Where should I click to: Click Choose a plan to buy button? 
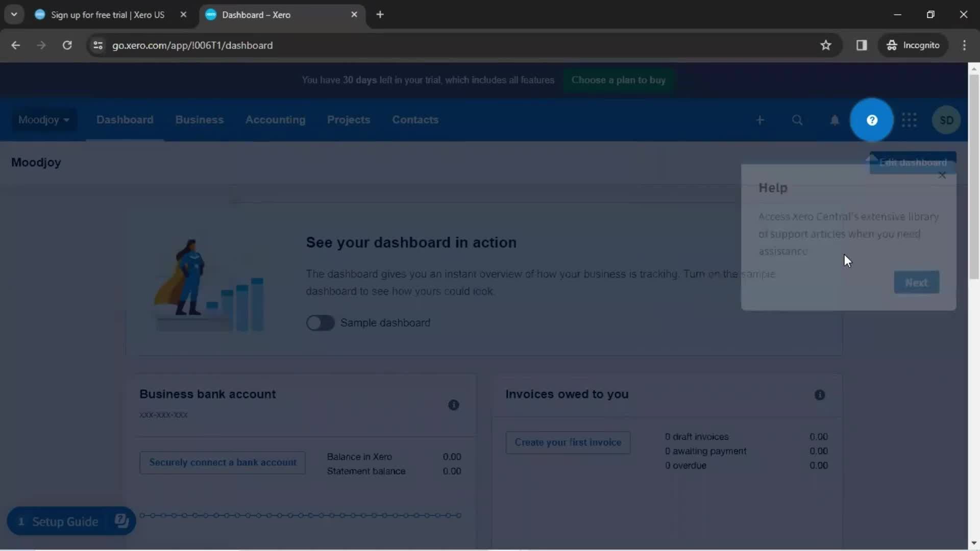618,80
